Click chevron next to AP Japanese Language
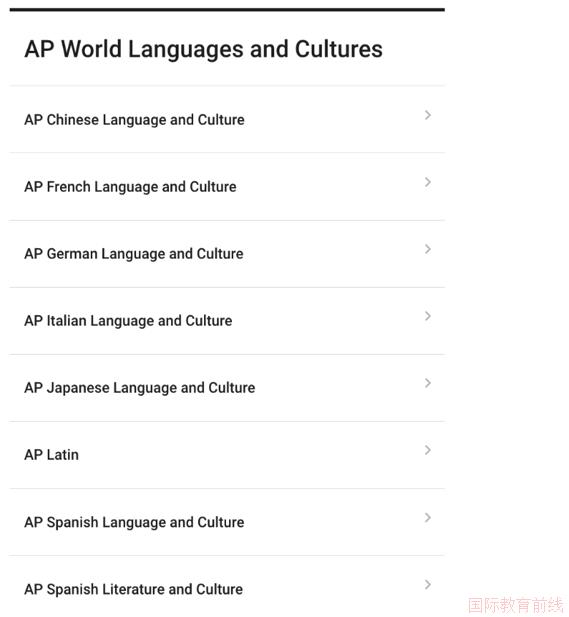 pyautogui.click(x=427, y=383)
